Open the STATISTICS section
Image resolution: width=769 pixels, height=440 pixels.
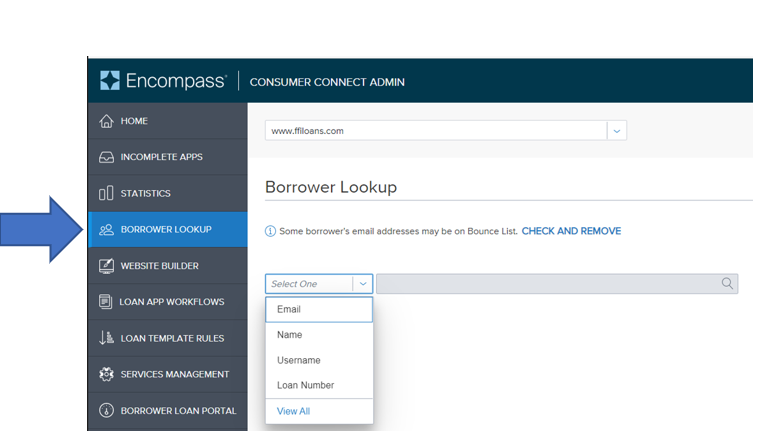(x=168, y=193)
